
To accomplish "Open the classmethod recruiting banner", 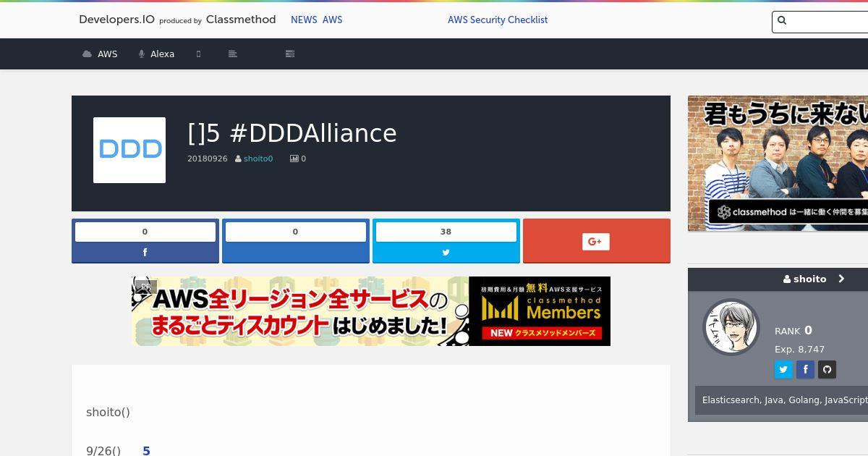I will coord(778,164).
